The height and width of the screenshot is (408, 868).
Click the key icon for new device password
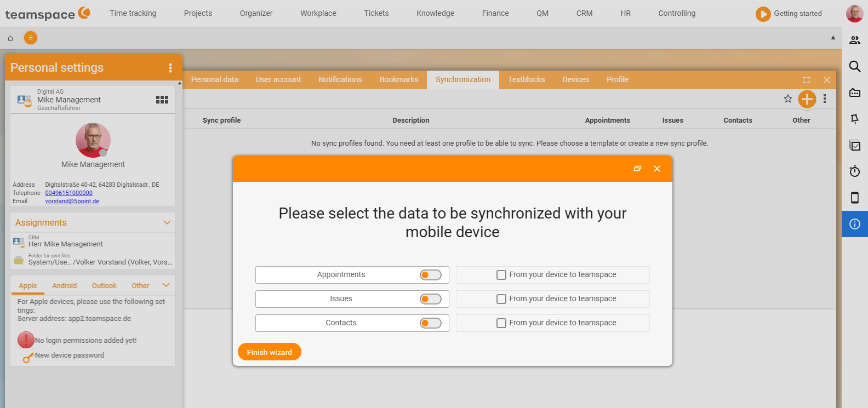click(28, 358)
